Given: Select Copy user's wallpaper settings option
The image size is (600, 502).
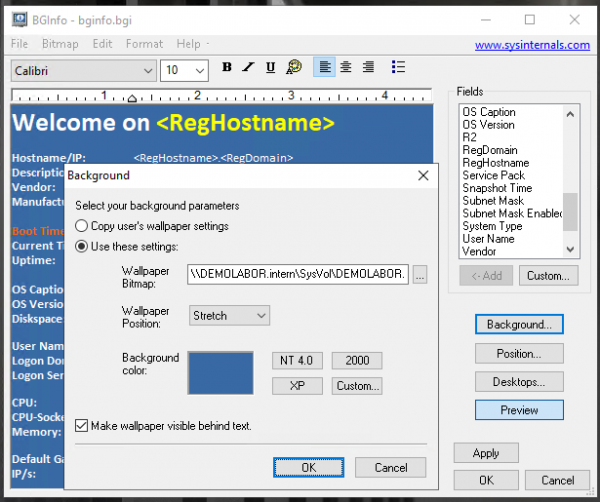Looking at the screenshot, I should (x=82, y=226).
